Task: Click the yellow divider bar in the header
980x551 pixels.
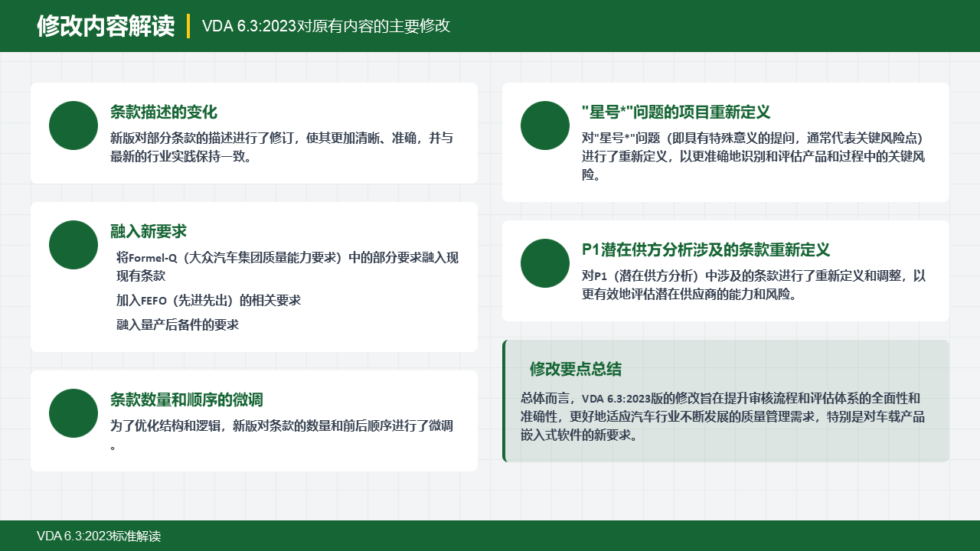Action: pos(188,25)
